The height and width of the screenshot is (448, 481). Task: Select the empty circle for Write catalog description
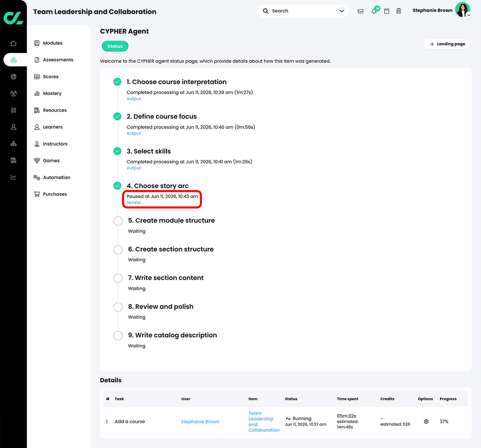point(118,335)
